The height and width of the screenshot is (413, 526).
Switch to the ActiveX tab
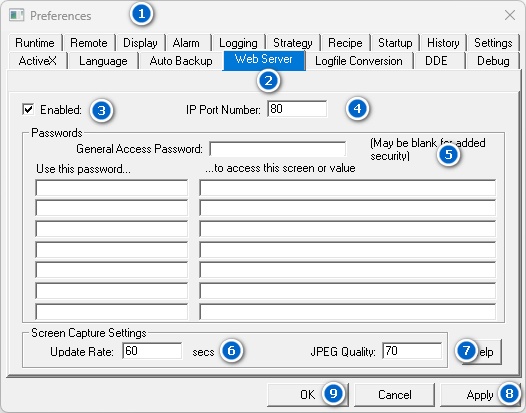38,61
